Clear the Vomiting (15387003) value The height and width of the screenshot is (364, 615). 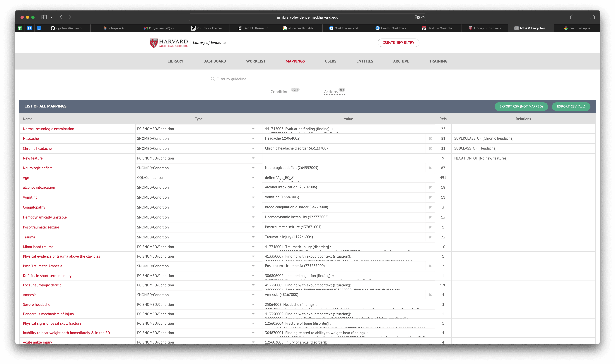pyautogui.click(x=430, y=197)
